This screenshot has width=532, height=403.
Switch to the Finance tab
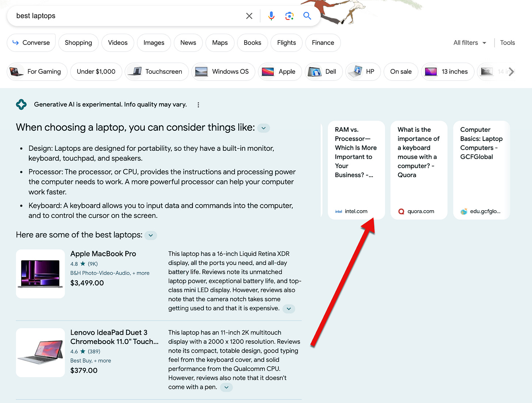(323, 43)
